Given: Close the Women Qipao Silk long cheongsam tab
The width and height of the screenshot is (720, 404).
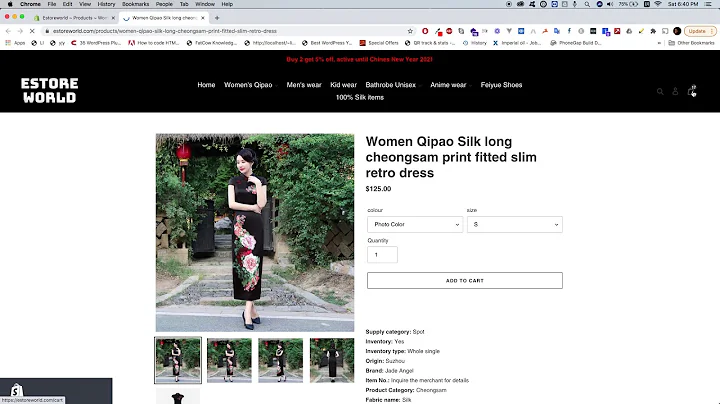Looking at the screenshot, I should pyautogui.click(x=203, y=18).
